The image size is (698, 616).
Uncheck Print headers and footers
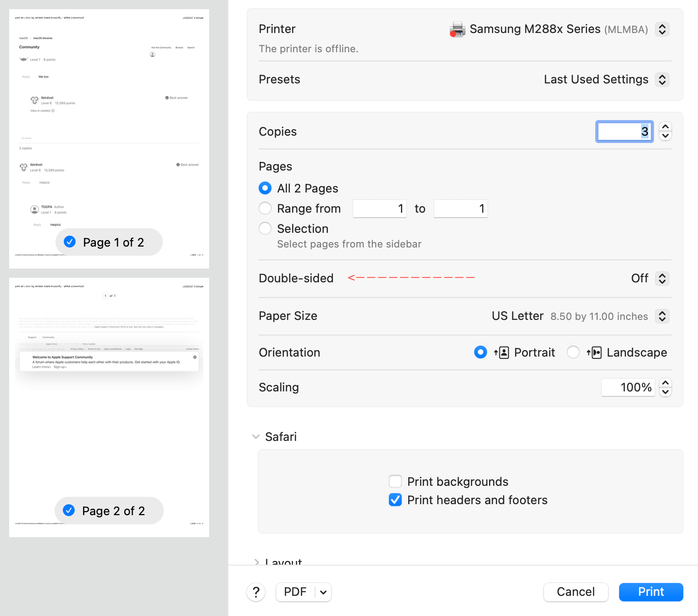pos(395,500)
